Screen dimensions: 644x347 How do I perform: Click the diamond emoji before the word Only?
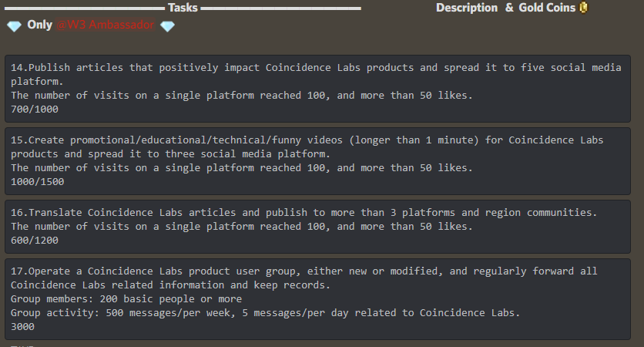click(14, 25)
